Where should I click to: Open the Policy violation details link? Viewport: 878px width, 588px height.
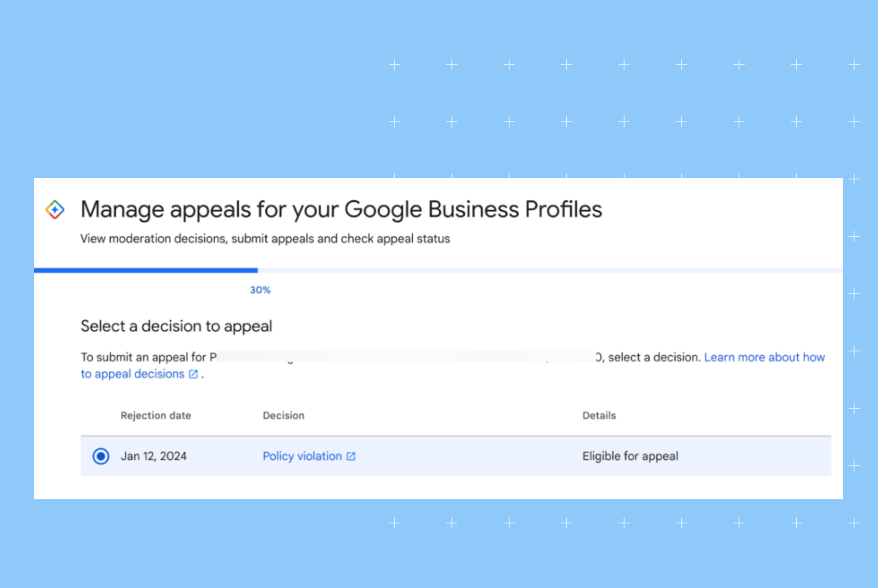click(x=302, y=456)
